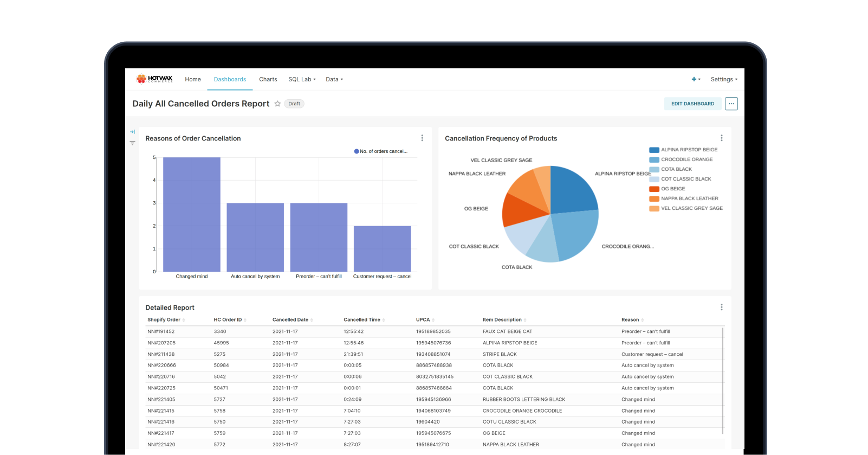Click UPCA value 193408851074
The image size is (868, 455).
433,354
